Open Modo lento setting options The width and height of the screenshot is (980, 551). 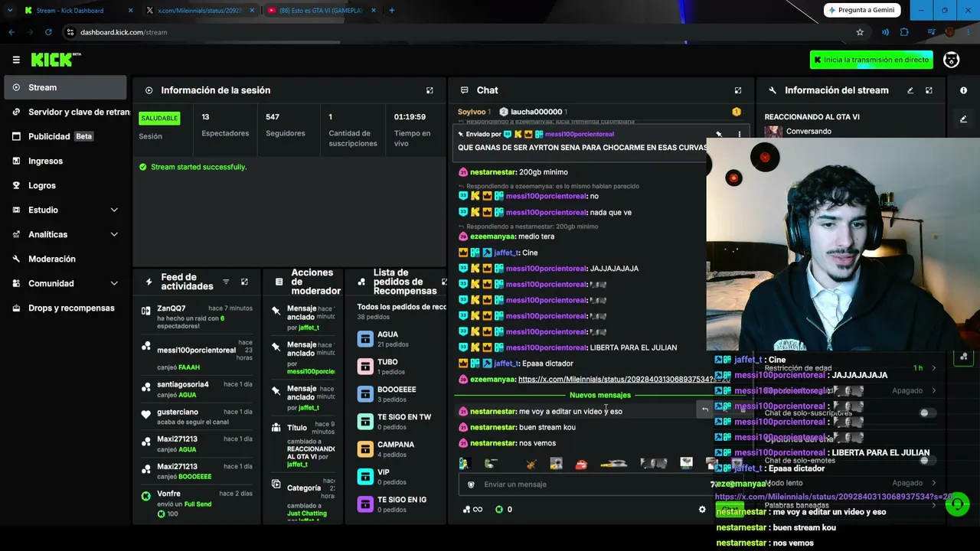pos(933,483)
